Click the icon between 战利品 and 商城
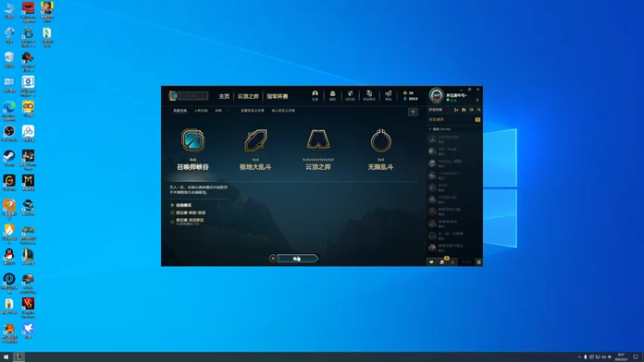The width and height of the screenshot is (644, 362). (x=369, y=95)
